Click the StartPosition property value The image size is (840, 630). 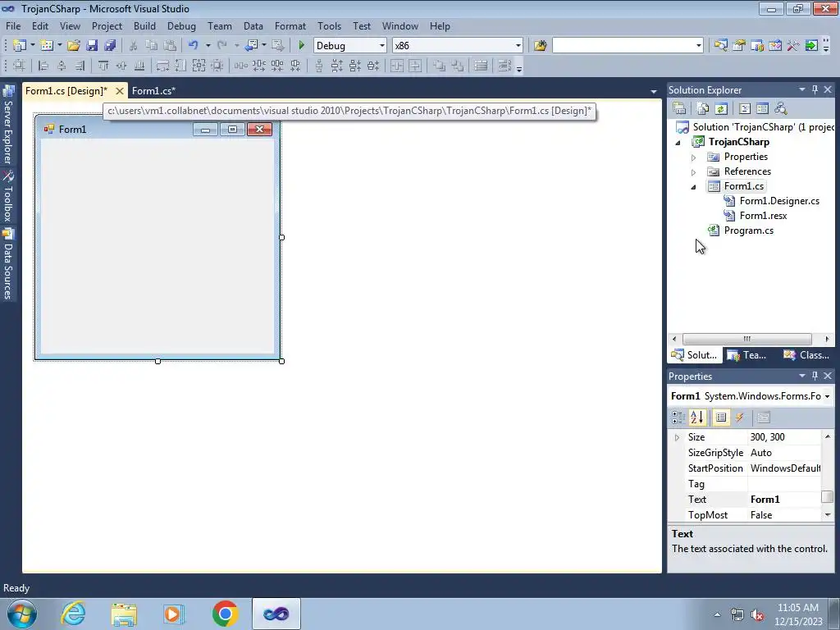(784, 468)
